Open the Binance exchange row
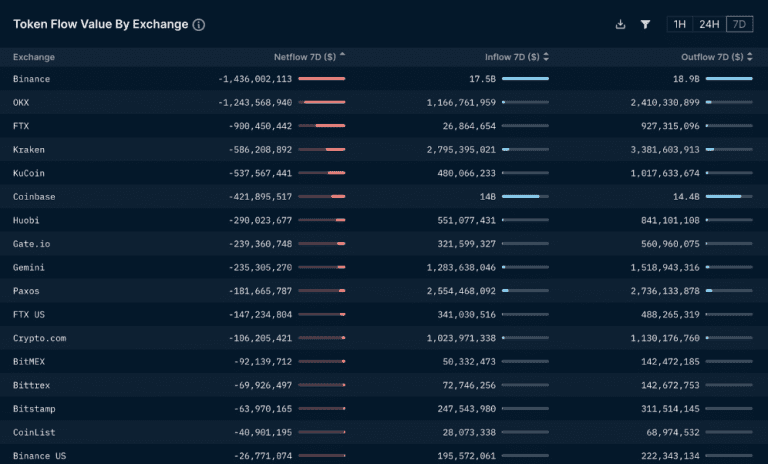768x464 pixels. click(384, 78)
